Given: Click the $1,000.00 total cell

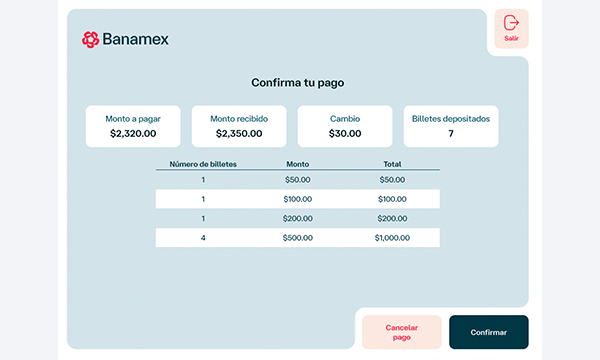Looking at the screenshot, I should tap(392, 238).
